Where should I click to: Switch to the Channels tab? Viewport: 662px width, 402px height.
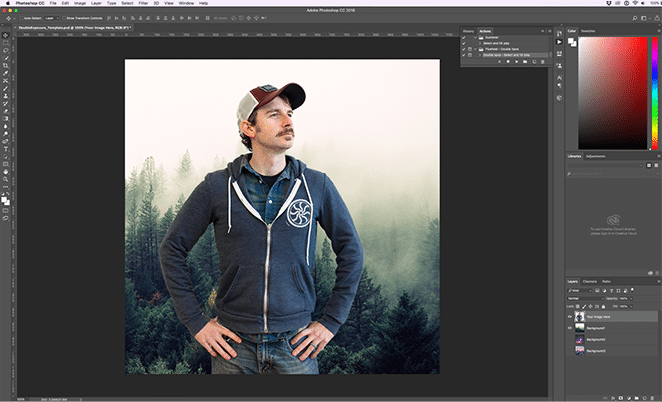590,281
